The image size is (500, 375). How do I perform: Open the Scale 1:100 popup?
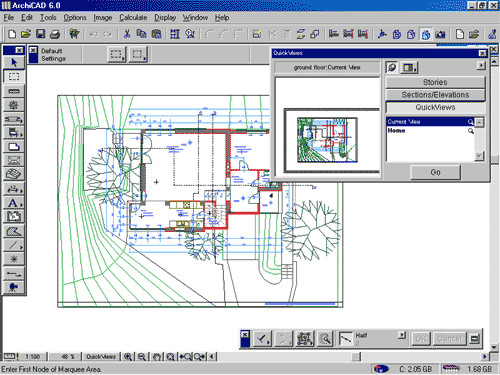[x=33, y=357]
